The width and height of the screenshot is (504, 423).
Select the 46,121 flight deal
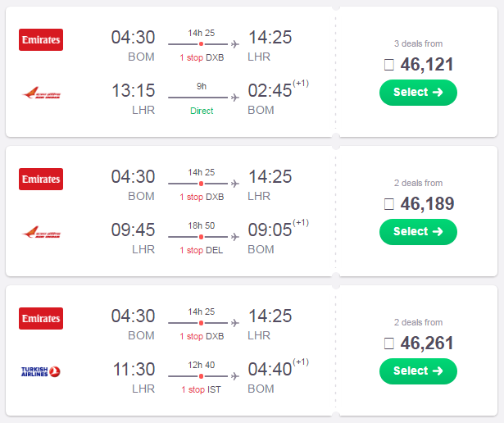(x=418, y=93)
